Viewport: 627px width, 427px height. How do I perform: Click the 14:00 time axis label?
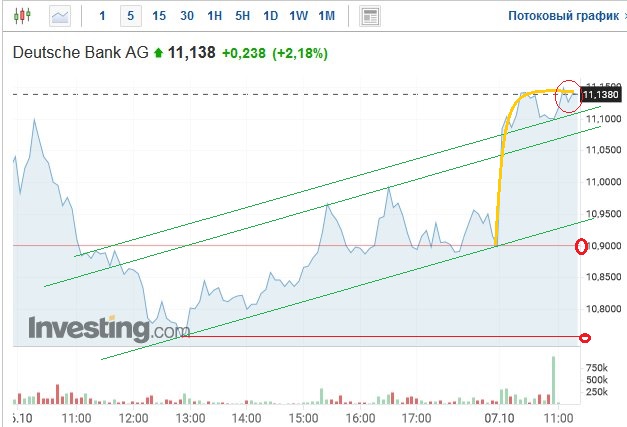247,418
